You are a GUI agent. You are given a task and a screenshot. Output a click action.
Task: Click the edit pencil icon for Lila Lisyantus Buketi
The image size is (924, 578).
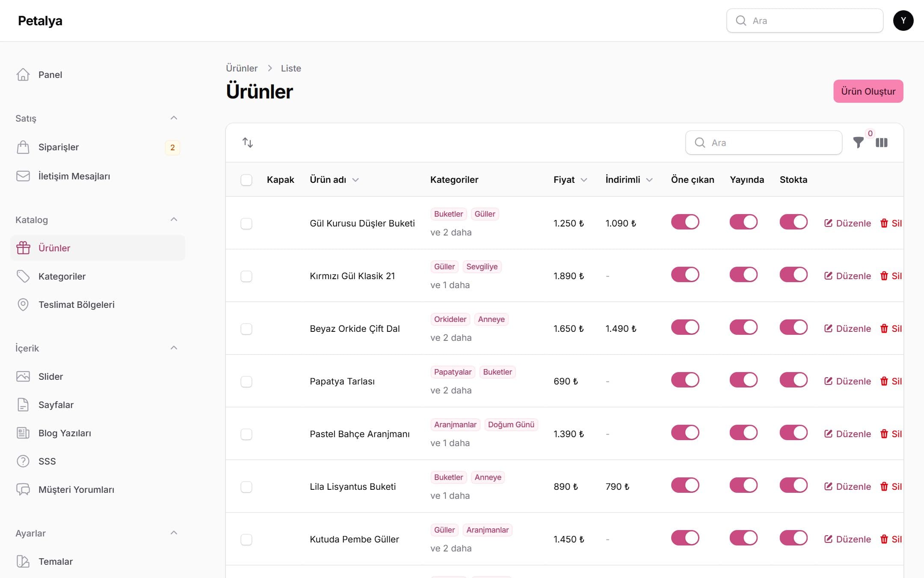point(829,486)
